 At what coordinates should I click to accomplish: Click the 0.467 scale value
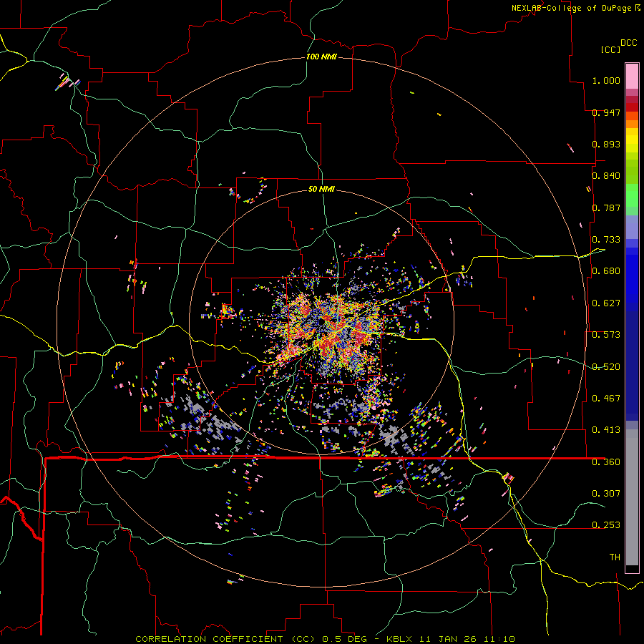(x=606, y=399)
